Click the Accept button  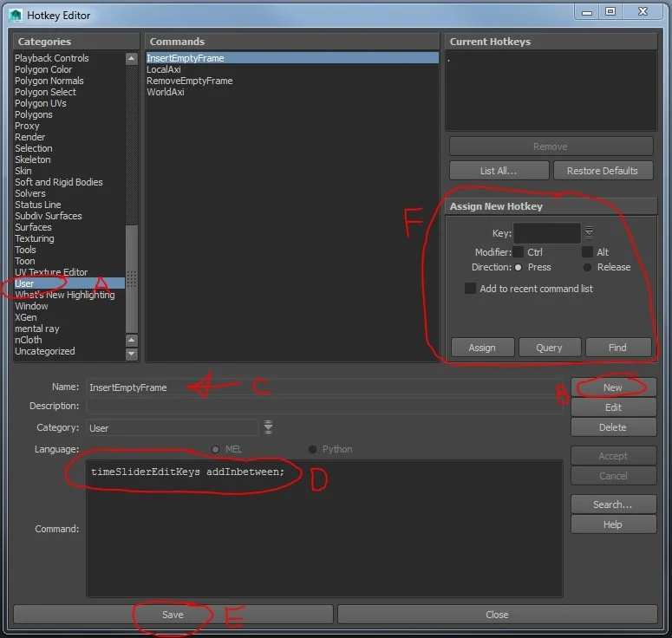pyautogui.click(x=613, y=456)
